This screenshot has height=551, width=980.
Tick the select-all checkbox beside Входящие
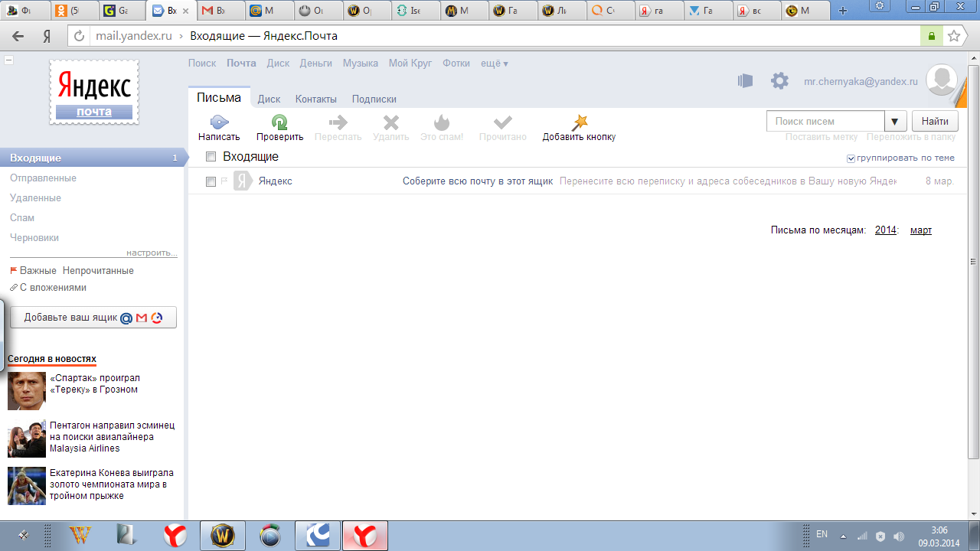click(x=211, y=157)
